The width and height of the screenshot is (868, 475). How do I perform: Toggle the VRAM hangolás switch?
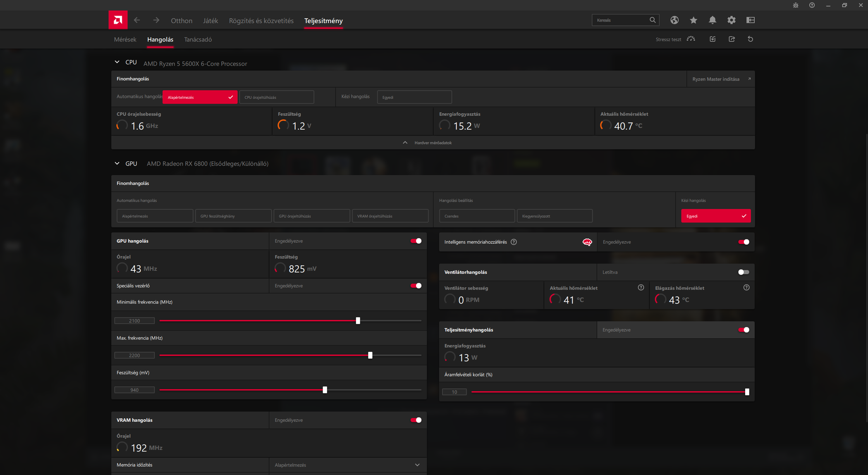[x=416, y=420]
